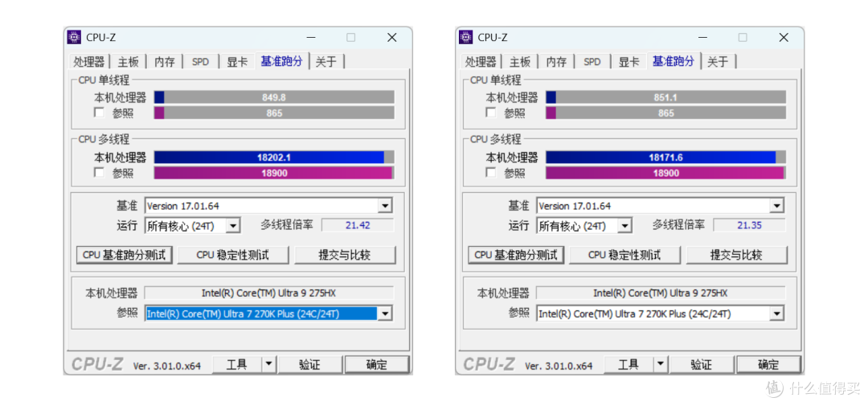Switch to 内存 tab in right CPU-Z window
The height and width of the screenshot is (406, 868).
557,61
